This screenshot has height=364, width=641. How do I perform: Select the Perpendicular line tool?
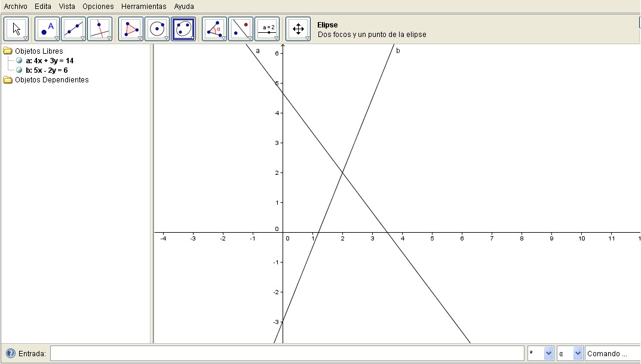pyautogui.click(x=100, y=28)
